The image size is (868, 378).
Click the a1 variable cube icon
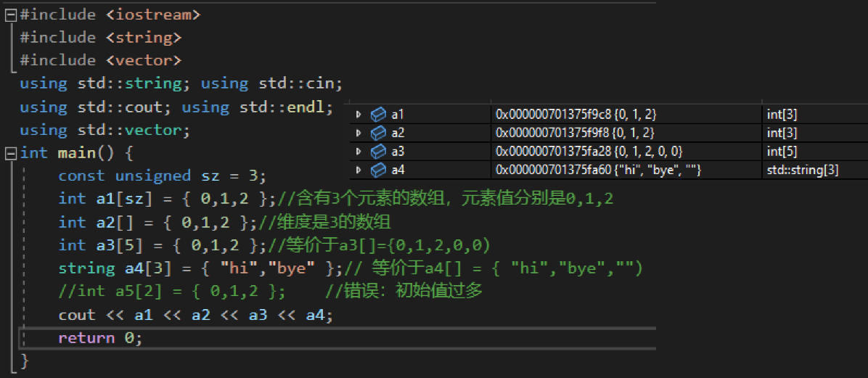click(x=377, y=115)
